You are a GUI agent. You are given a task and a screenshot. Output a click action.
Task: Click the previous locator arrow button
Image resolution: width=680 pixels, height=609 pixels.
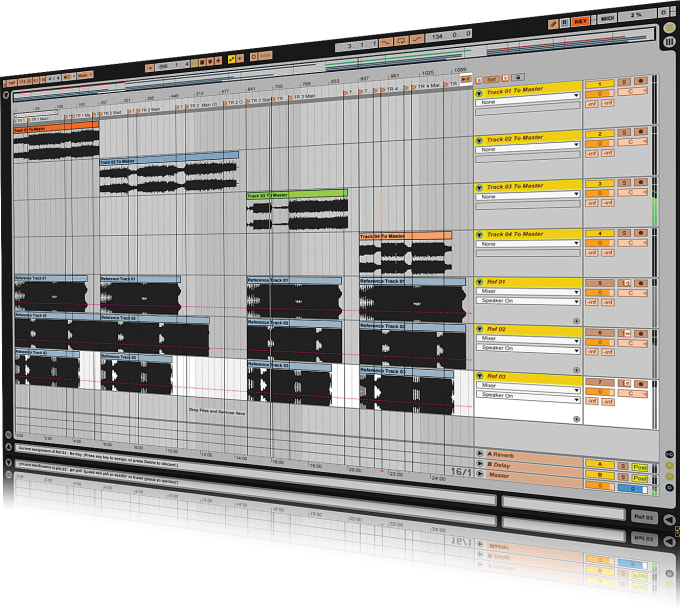click(x=479, y=80)
